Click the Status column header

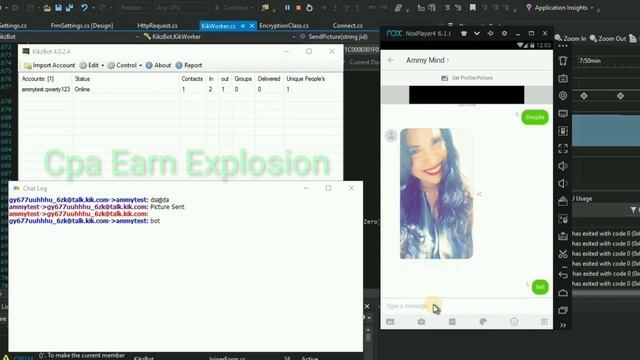[82, 79]
